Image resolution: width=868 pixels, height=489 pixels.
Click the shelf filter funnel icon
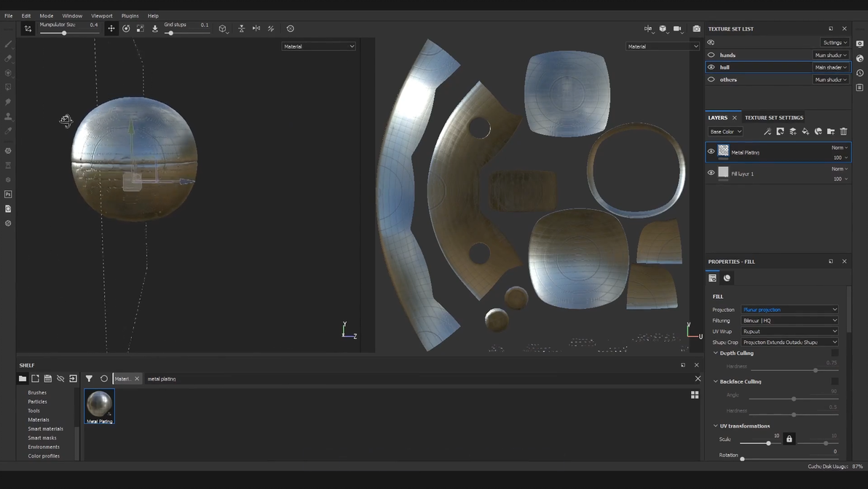[x=89, y=379]
